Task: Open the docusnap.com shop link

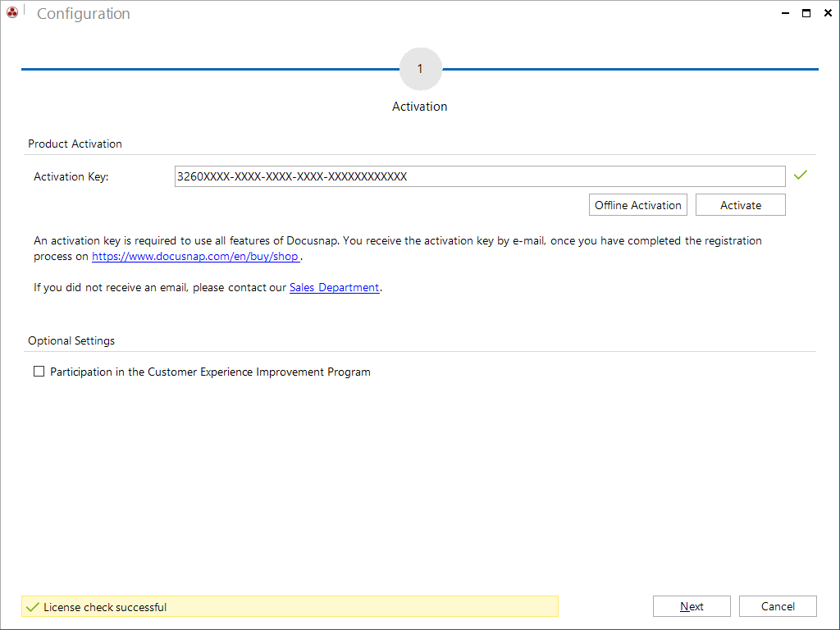Action: coord(195,257)
